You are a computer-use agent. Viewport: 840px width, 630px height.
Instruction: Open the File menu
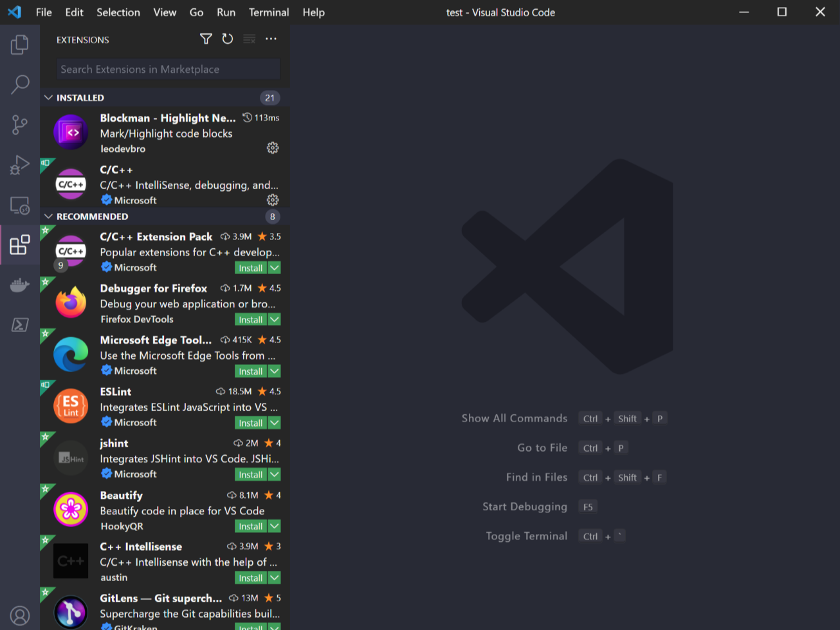(44, 12)
